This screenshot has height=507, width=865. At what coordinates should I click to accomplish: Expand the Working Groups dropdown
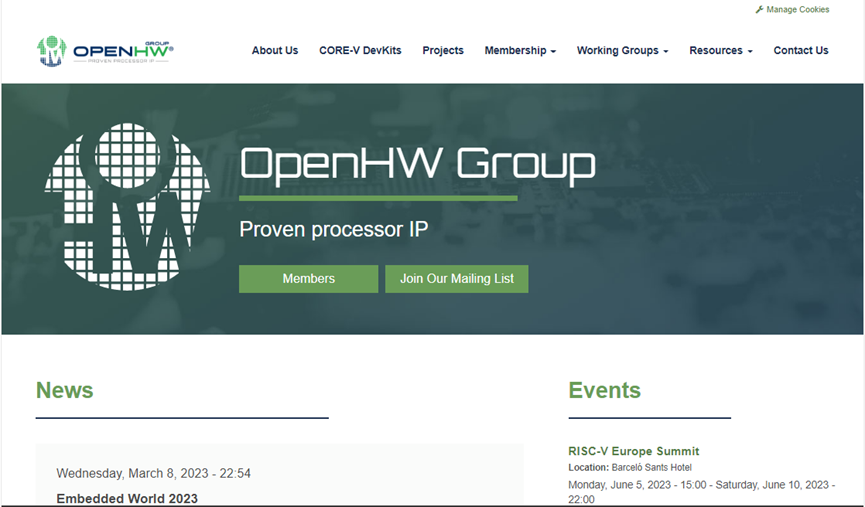[x=622, y=50]
